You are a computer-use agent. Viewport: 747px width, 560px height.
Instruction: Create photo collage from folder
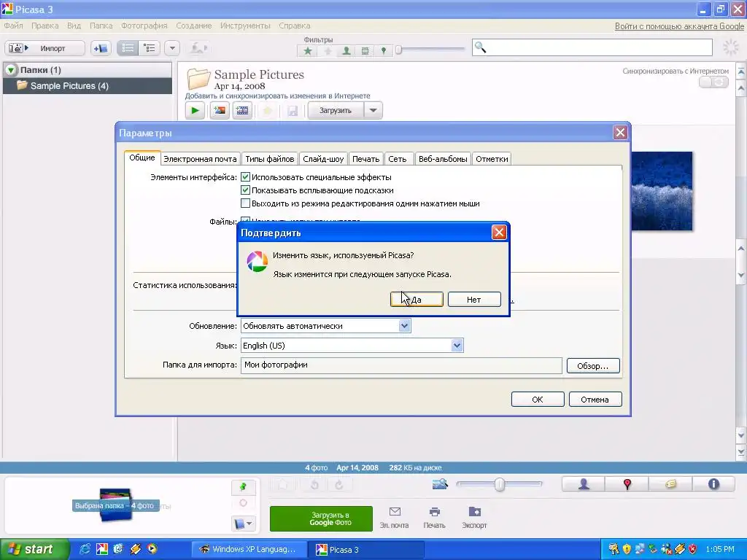click(x=220, y=111)
